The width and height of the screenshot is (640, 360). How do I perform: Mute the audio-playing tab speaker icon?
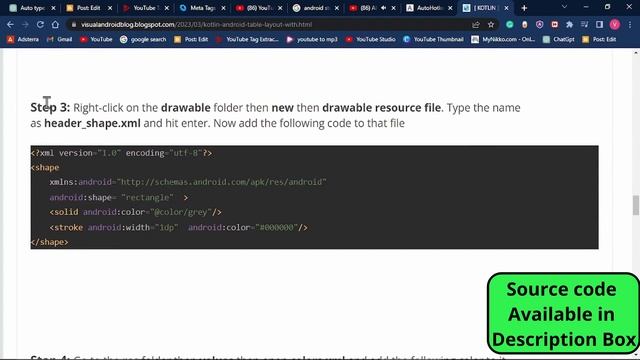383,8
